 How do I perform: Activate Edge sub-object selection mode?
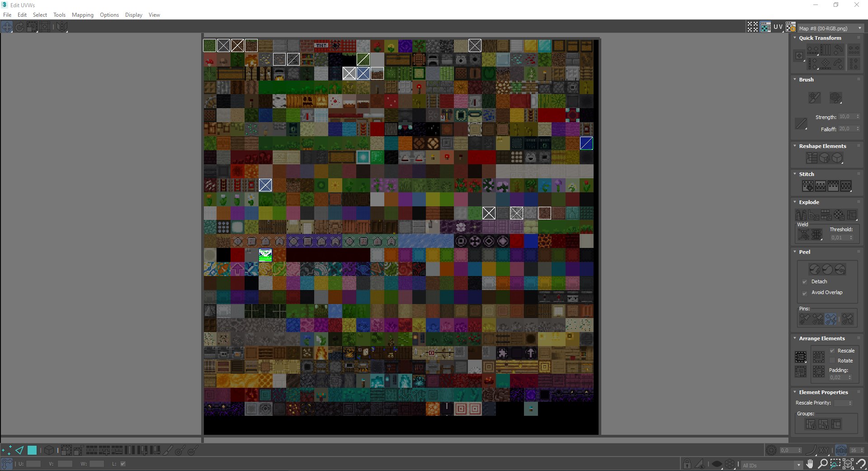[x=19, y=450]
